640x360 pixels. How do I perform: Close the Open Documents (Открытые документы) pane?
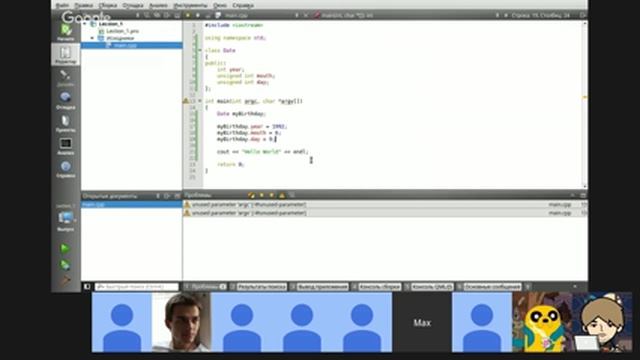click(177, 196)
